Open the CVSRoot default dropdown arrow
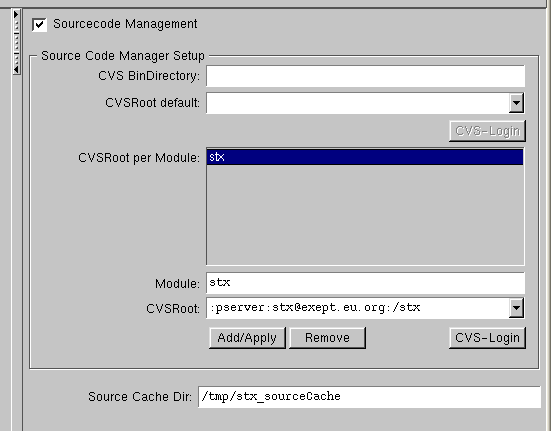Screen dimensions: 551x431 pyautogui.click(x=516, y=103)
